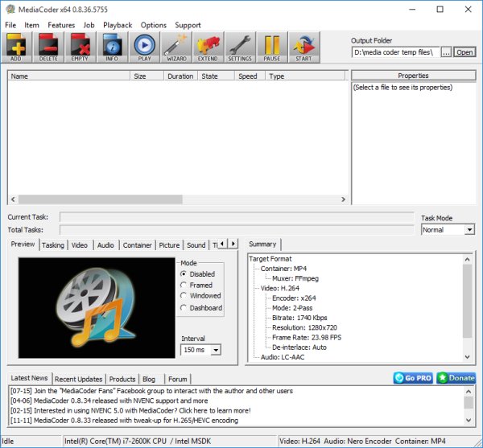This screenshot has width=483, height=448.
Task: Click the browse '...' output folder button
Action: click(x=446, y=52)
